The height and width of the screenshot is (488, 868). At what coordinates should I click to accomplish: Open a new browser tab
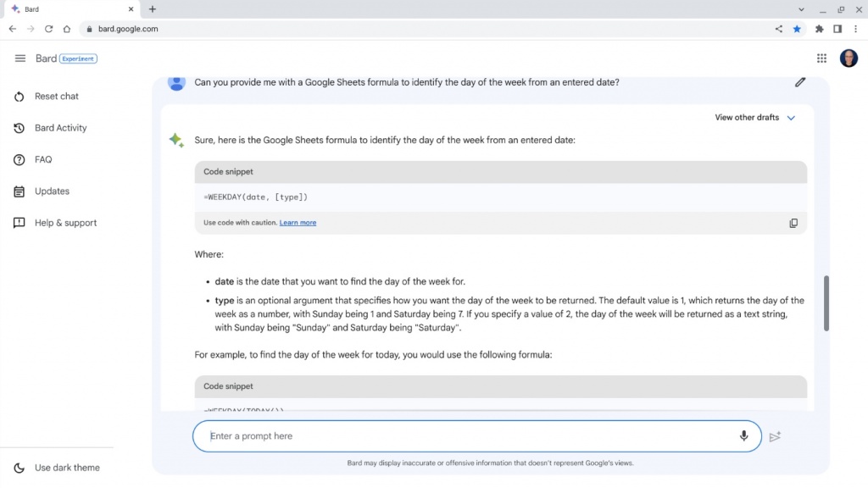pos(153,9)
